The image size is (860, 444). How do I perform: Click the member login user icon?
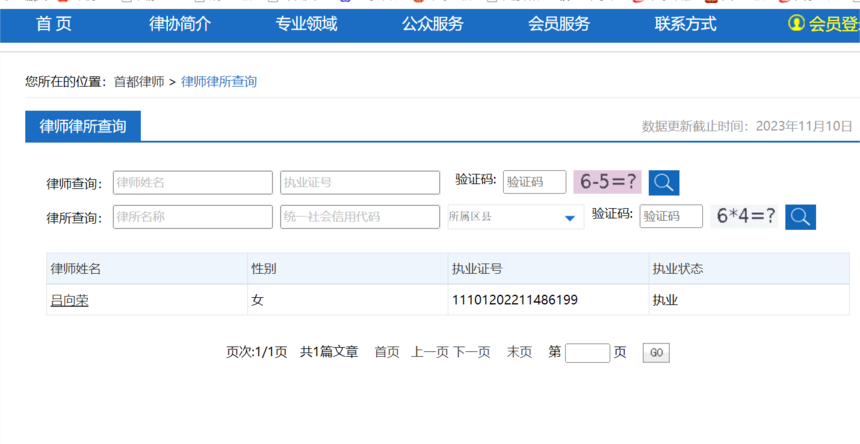pyautogui.click(x=796, y=23)
